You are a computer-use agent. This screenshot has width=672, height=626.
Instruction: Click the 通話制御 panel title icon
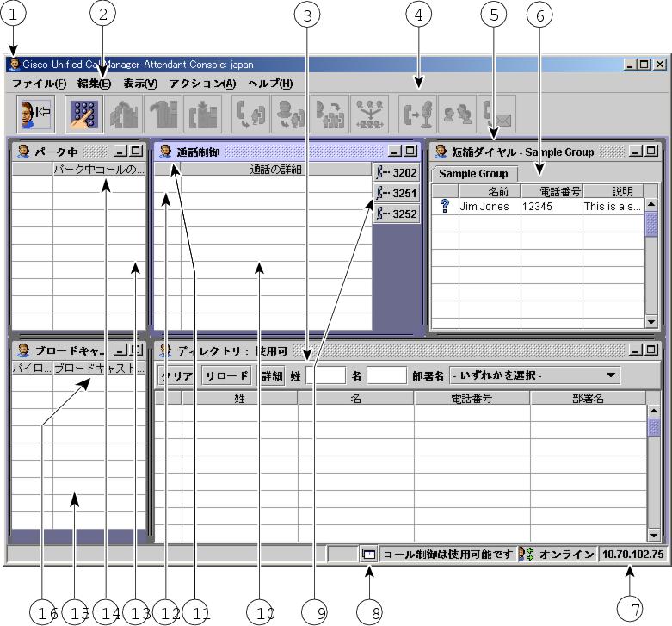(x=165, y=152)
